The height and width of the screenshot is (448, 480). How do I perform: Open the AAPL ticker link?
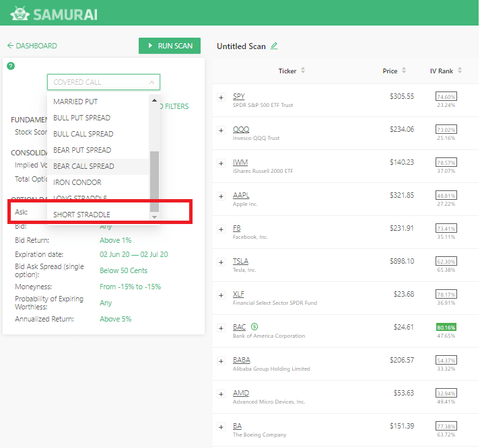coord(241,195)
